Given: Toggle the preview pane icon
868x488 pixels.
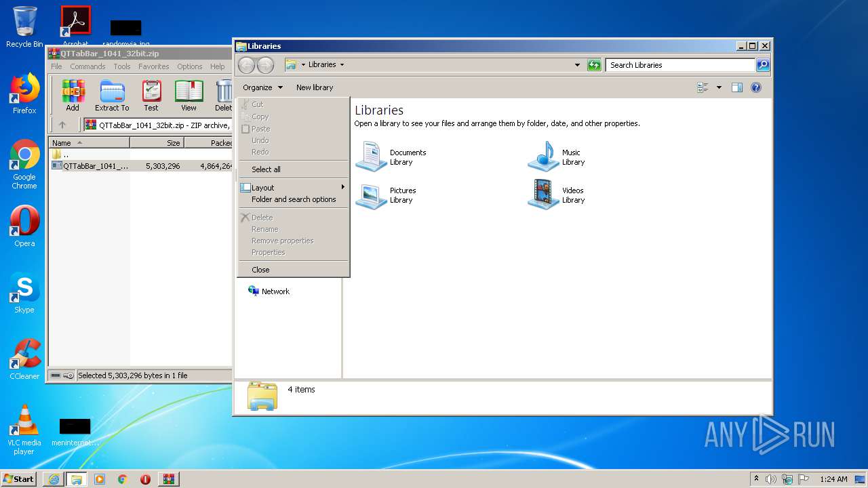Looking at the screenshot, I should tap(737, 87).
